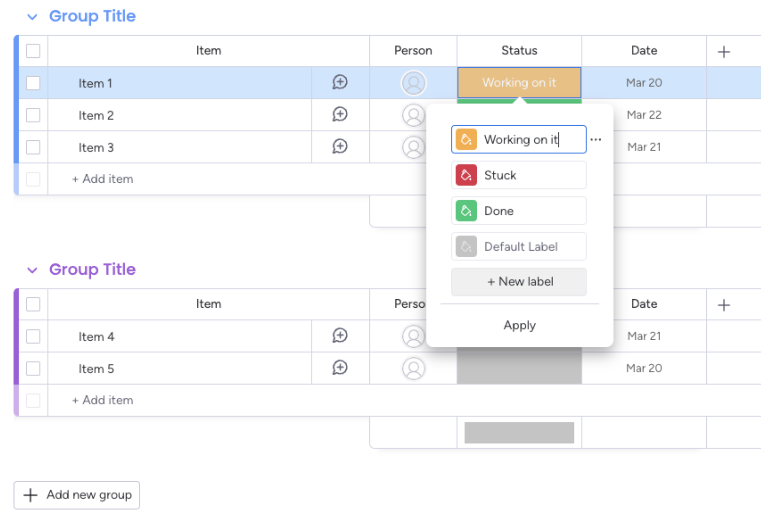Open the update bubble for Item 3

[340, 147]
